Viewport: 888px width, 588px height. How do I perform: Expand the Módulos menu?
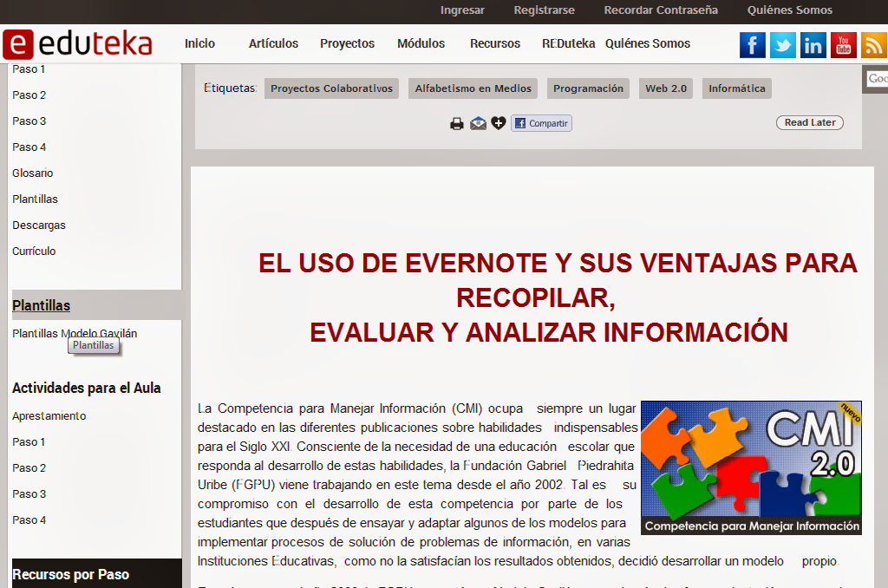pyautogui.click(x=421, y=42)
